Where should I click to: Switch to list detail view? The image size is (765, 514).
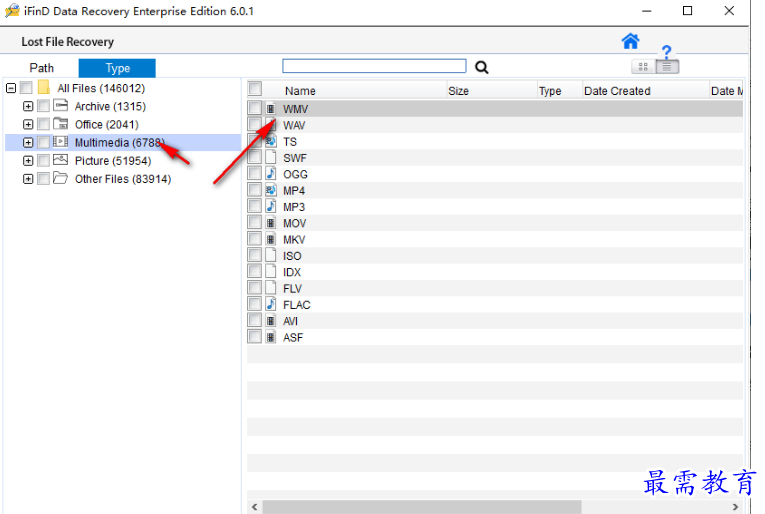[667, 67]
